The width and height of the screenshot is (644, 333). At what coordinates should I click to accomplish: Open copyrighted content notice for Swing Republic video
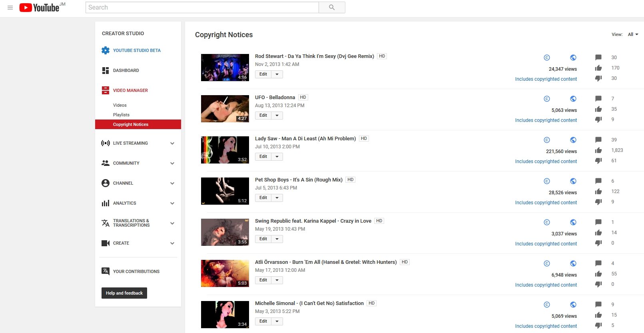coord(546,244)
